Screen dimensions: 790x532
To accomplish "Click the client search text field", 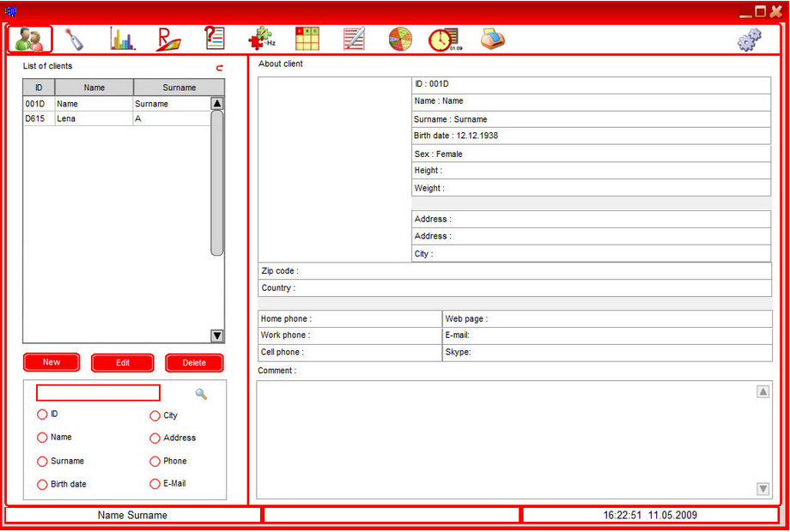I will tap(98, 393).
